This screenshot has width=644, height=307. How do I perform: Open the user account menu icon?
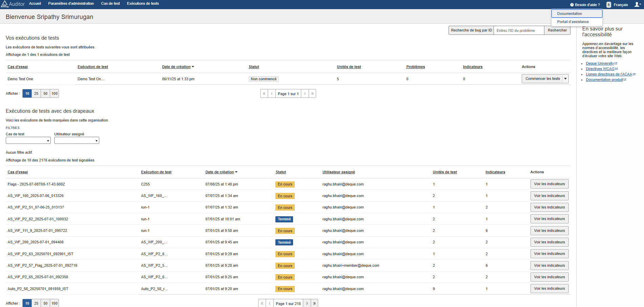(637, 4)
